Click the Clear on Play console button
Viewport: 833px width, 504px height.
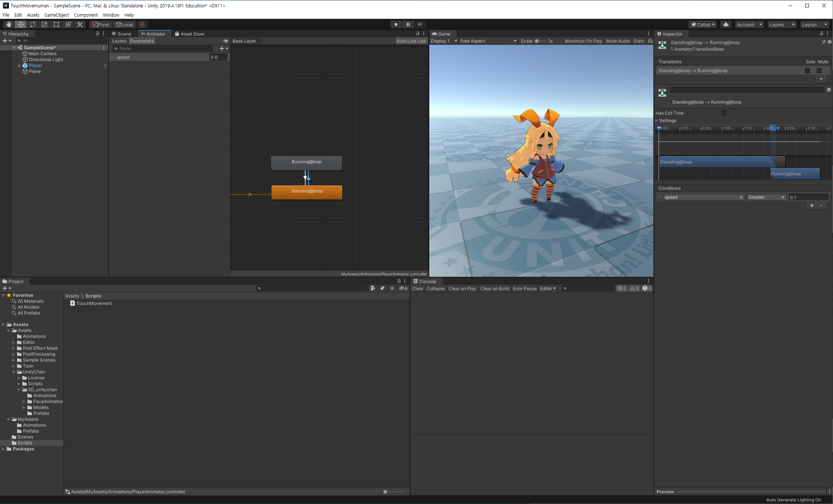click(462, 289)
